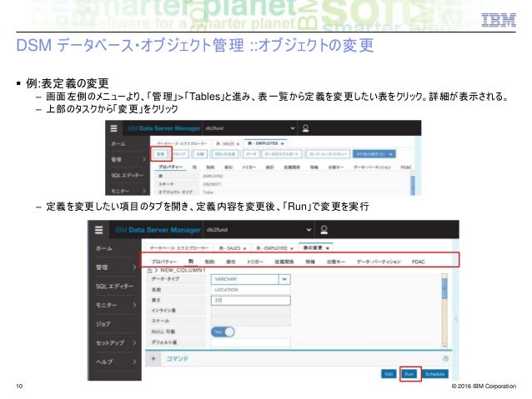
Task: Click user profile icon in the 表の変更 screenshot
Action: [x=324, y=230]
